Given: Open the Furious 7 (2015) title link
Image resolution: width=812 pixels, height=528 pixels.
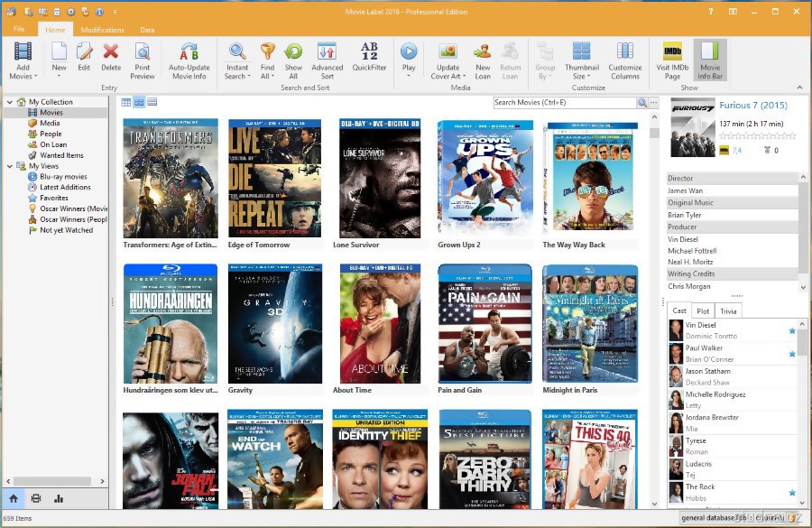Looking at the screenshot, I should tap(753, 106).
